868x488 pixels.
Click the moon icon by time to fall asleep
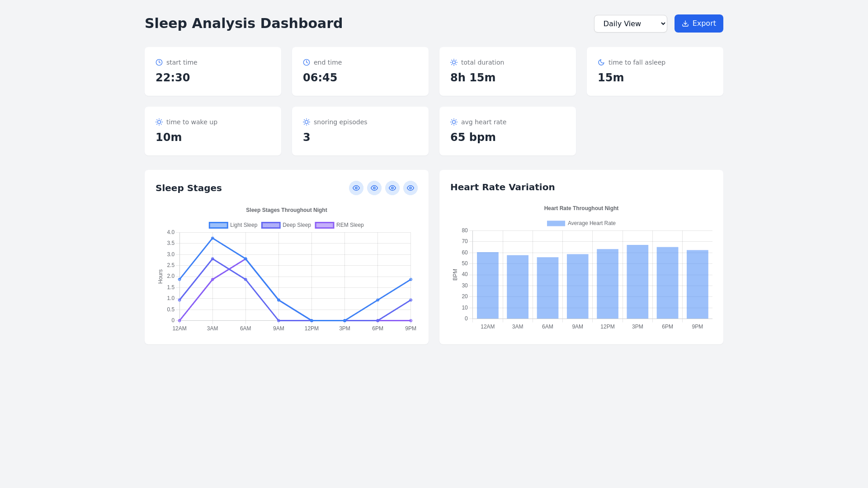(601, 62)
